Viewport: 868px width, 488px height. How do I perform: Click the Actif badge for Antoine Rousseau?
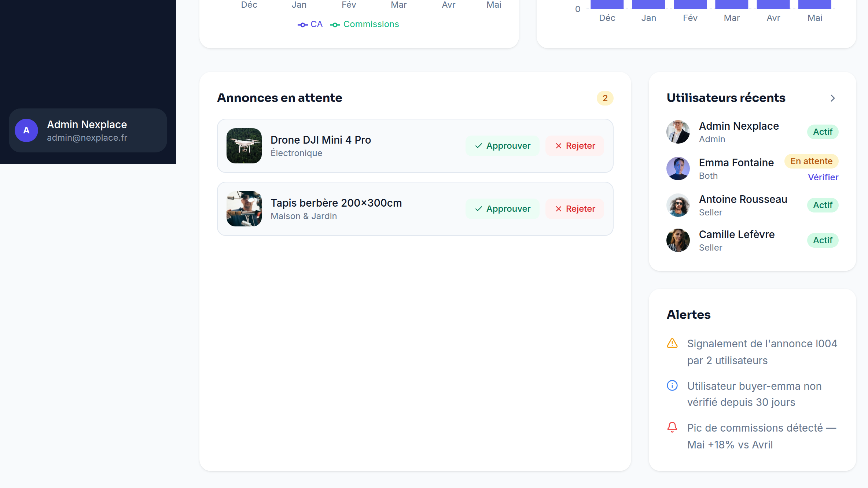coord(823,205)
